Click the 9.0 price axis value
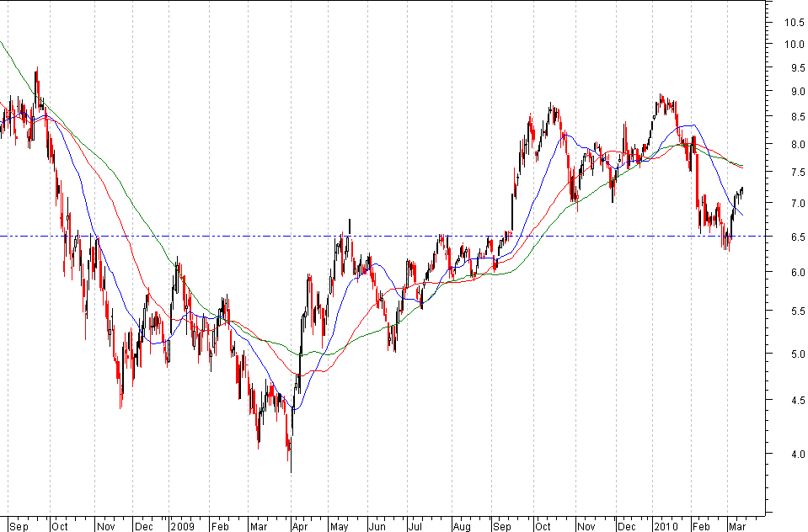This screenshot has height=532, width=808. 797,92
